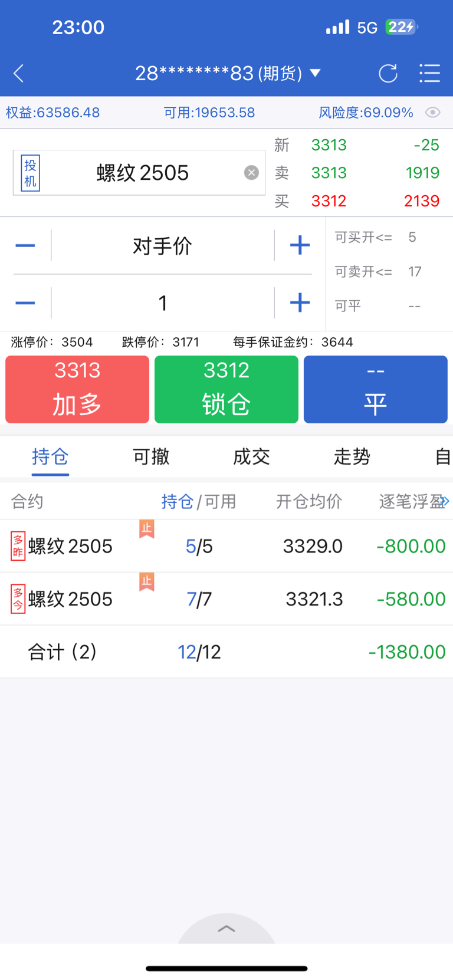This screenshot has width=453, height=980.
Task: Expand more columns with the double chevron arrow
Action: 445,501
